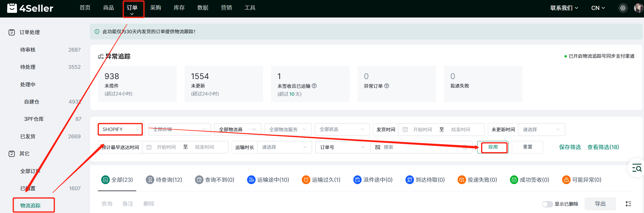Viewport: 644px width, 213px height.
Task: Click the user avatar in header
Action: [638, 8]
